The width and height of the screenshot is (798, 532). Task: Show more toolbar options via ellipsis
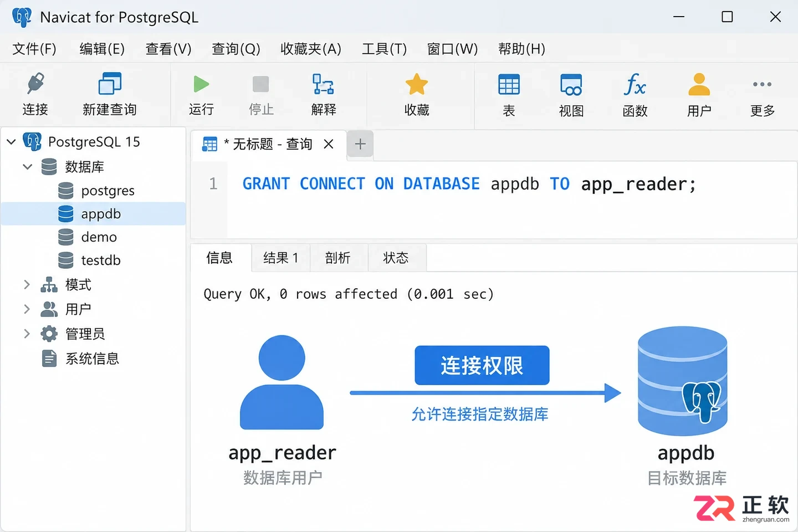(x=763, y=84)
